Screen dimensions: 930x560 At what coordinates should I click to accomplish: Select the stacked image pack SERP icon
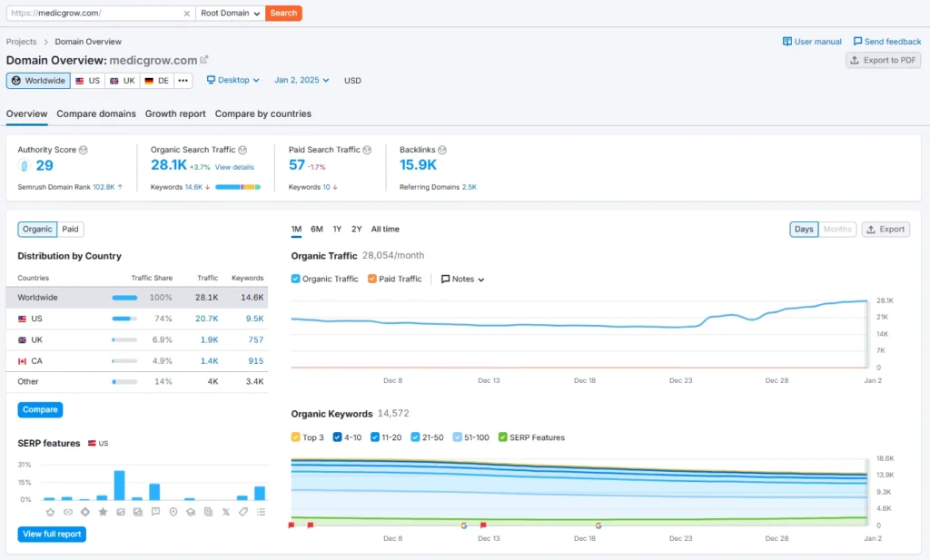(138, 512)
